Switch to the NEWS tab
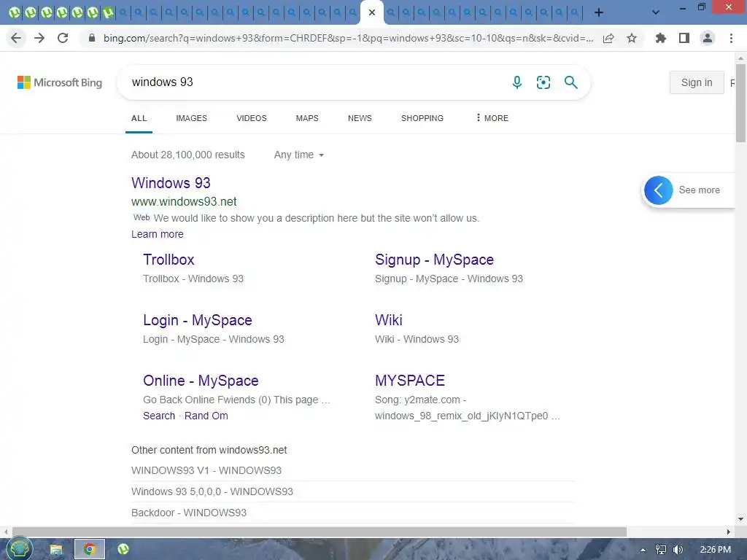 pyautogui.click(x=360, y=118)
